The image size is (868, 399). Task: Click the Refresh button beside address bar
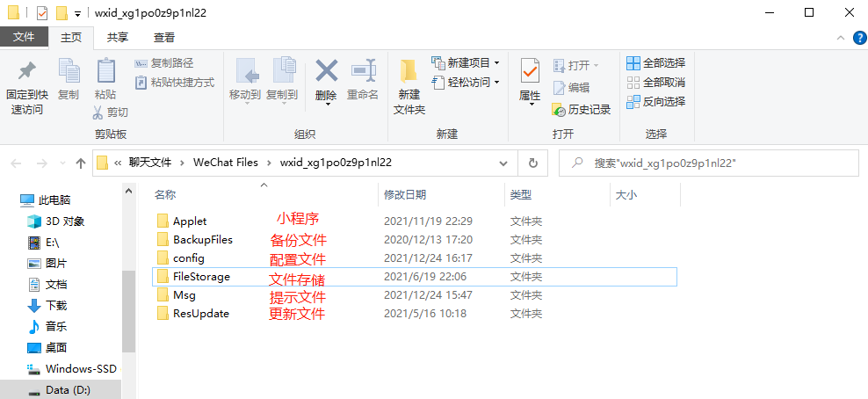(532, 163)
